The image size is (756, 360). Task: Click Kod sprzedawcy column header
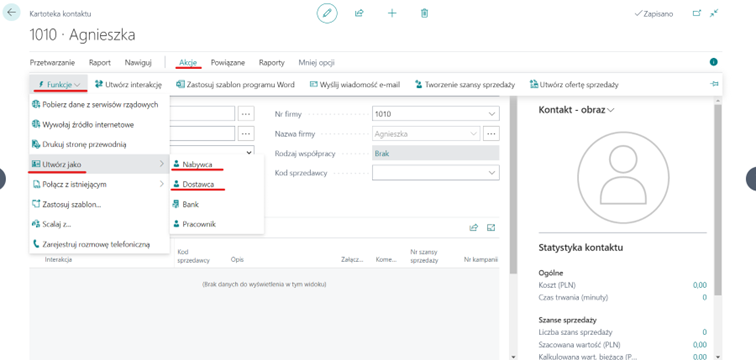click(193, 256)
